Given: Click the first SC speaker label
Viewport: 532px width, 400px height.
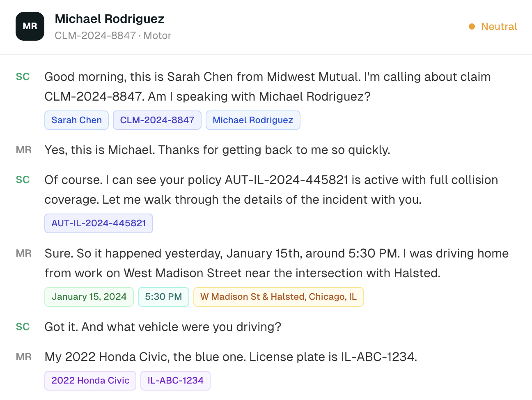Looking at the screenshot, I should tap(23, 77).
